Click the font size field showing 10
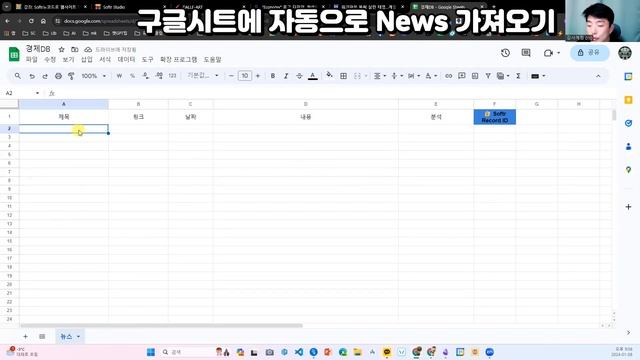Viewport: 640px width, 360px height. (244, 76)
